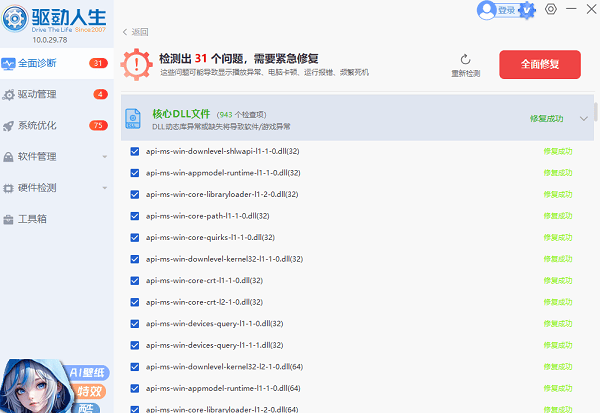The height and width of the screenshot is (413, 600).
Task: Uncheck api-ms-win-downlevel-shlwapi-l1-1-0.dll(32)
Action: click(x=135, y=151)
